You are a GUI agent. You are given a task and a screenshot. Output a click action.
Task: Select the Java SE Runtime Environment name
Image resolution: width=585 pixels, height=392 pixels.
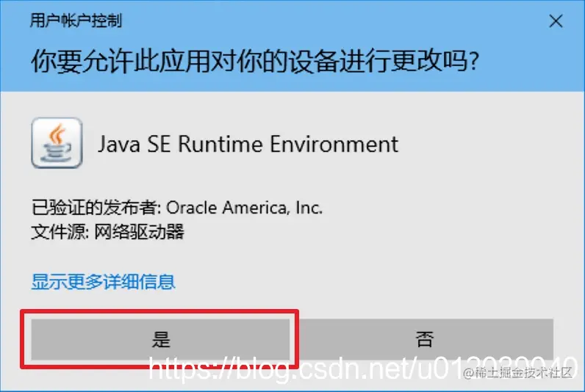248,144
